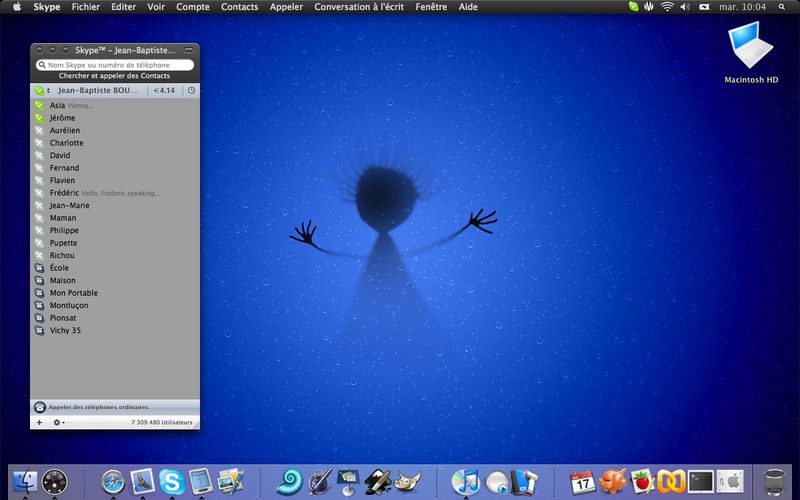Viewport: 800px width, 500px height.
Task: Open the Fichier menu
Action: [x=86, y=7]
